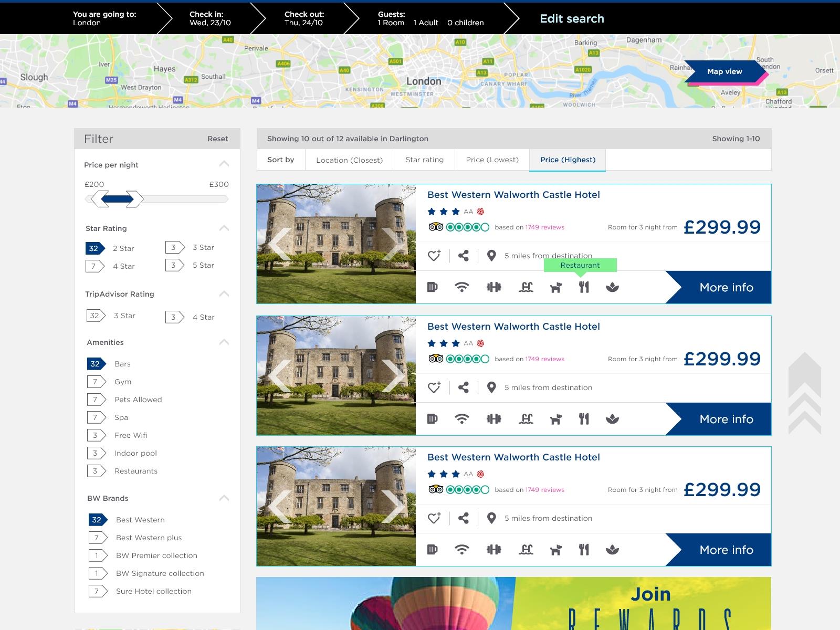
Task: Click the swimming pool icon in the first hotel card
Action: (526, 287)
